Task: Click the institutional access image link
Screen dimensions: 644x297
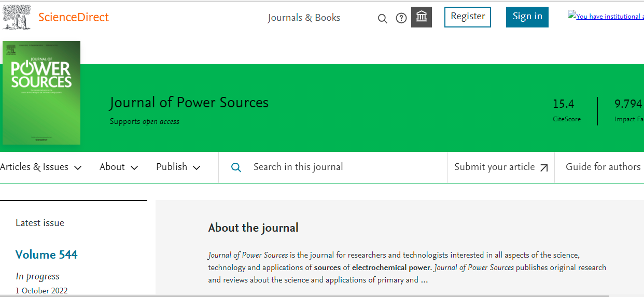Action: point(605,16)
